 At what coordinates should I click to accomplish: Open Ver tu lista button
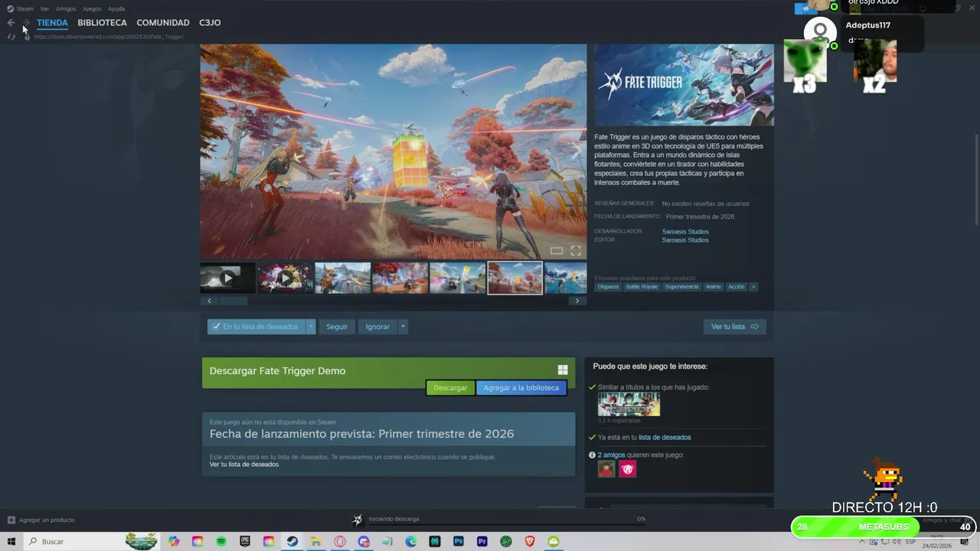tap(735, 327)
